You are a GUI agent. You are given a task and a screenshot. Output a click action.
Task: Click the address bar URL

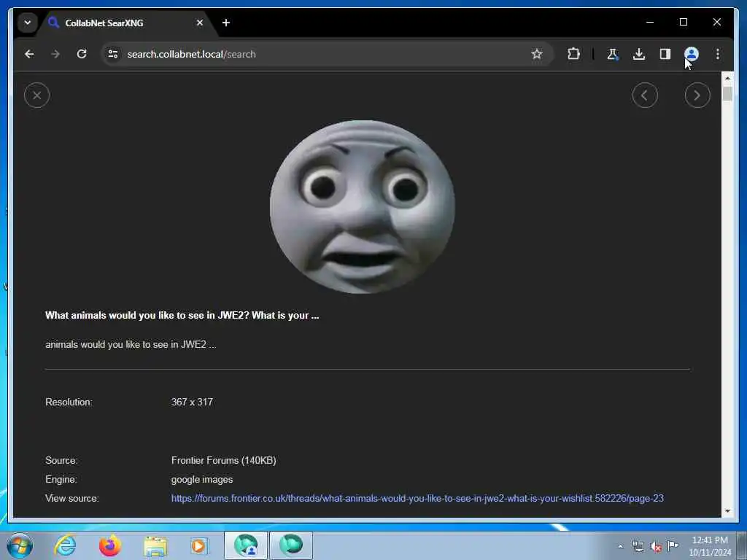coord(192,54)
